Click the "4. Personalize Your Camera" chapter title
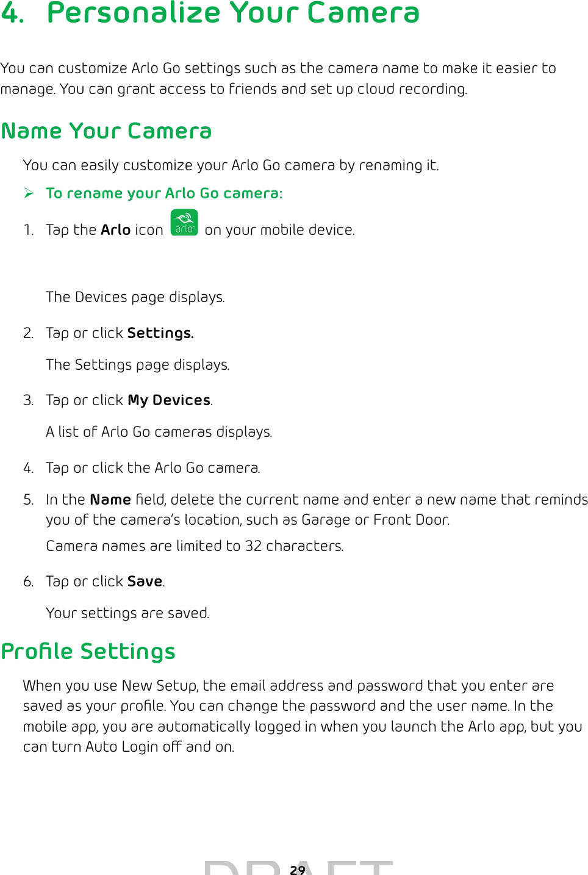 [210, 13]
